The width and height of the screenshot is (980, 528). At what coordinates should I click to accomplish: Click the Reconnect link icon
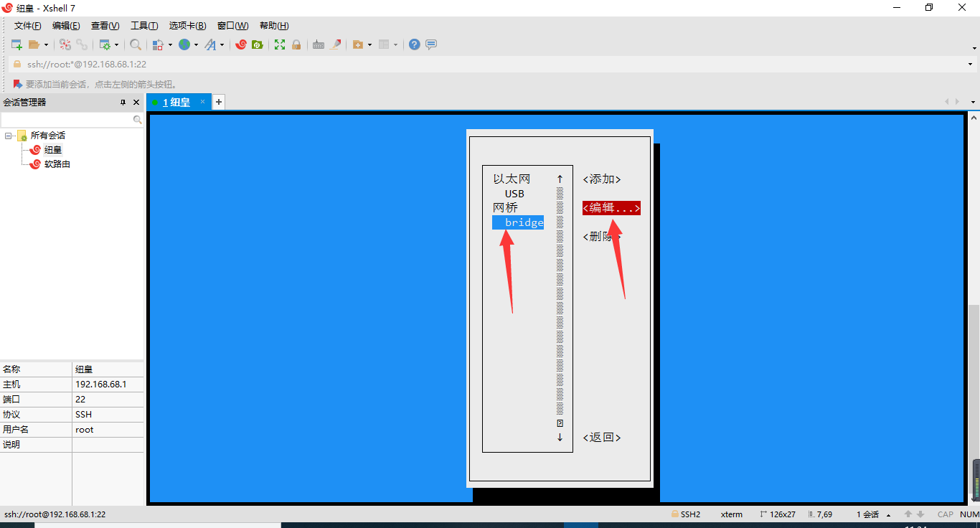pyautogui.click(x=82, y=44)
